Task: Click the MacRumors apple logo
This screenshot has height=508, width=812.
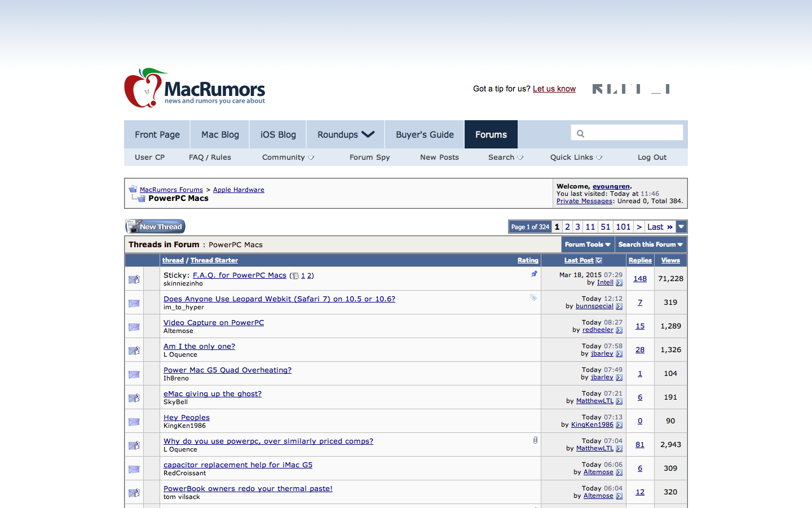Action: (x=145, y=88)
